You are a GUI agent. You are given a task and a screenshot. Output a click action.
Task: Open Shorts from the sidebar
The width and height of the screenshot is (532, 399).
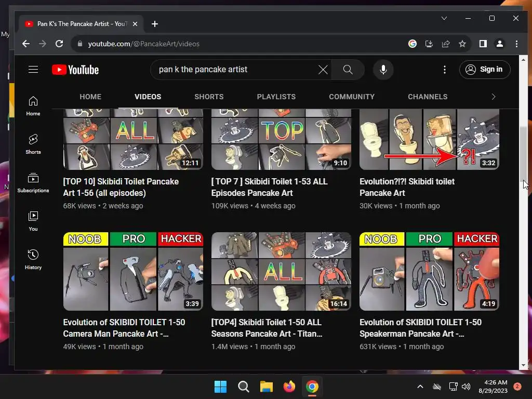point(33,144)
